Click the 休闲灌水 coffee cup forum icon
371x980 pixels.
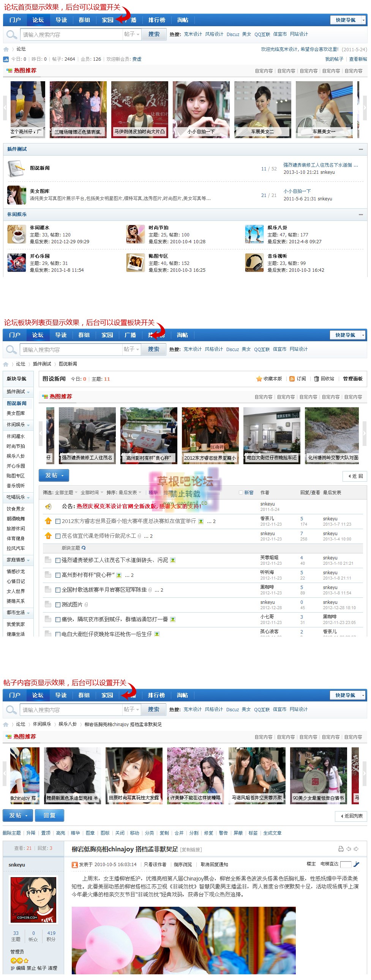(16, 234)
